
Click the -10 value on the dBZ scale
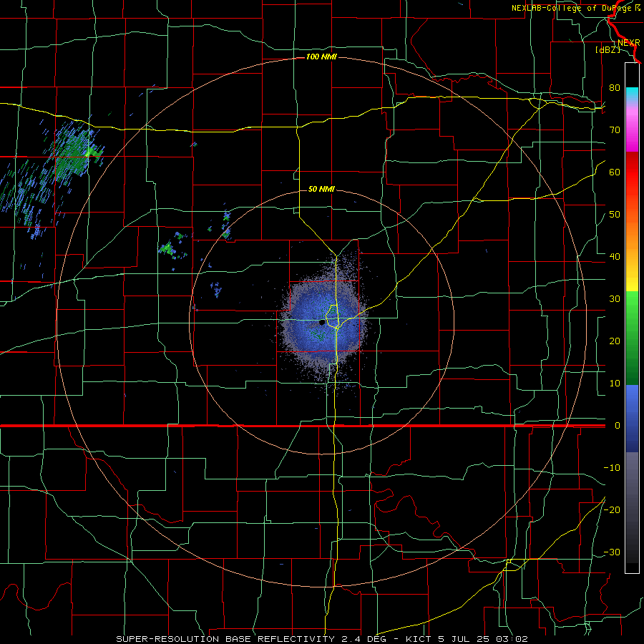(612, 468)
